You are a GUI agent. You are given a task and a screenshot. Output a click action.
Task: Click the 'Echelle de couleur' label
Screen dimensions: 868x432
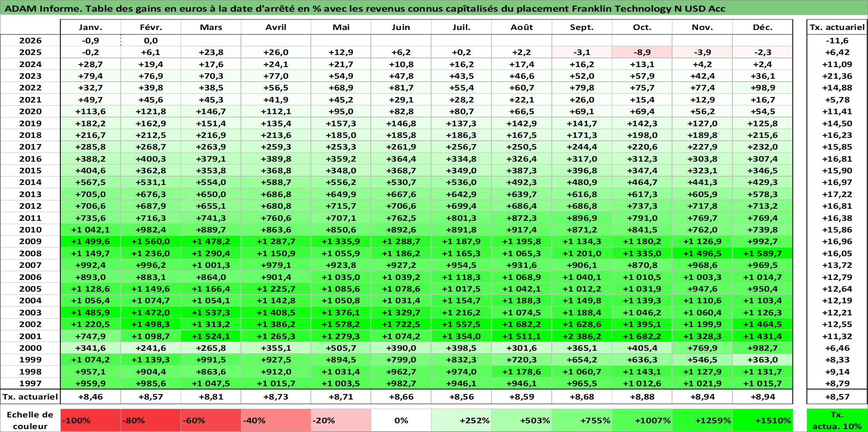click(30, 420)
